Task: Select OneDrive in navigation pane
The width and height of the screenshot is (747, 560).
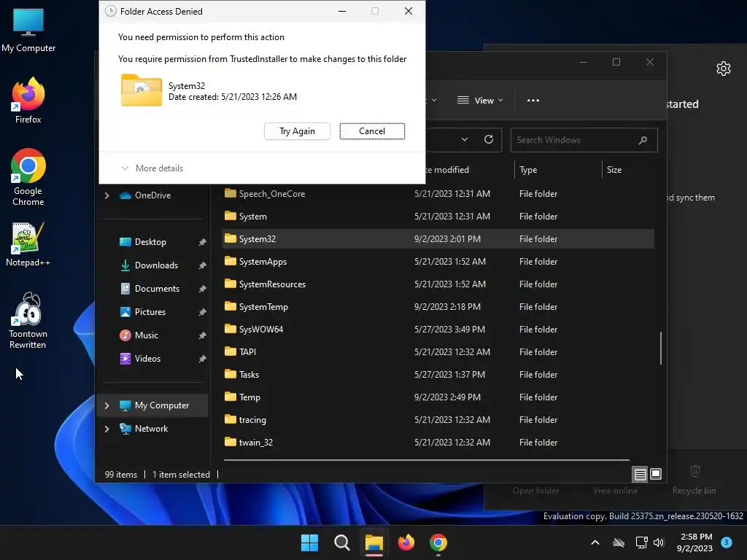Action: tap(152, 195)
